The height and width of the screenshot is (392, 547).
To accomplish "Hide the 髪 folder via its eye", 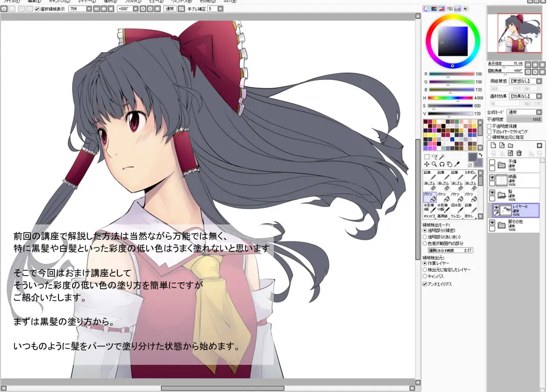I will pyautogui.click(x=492, y=193).
